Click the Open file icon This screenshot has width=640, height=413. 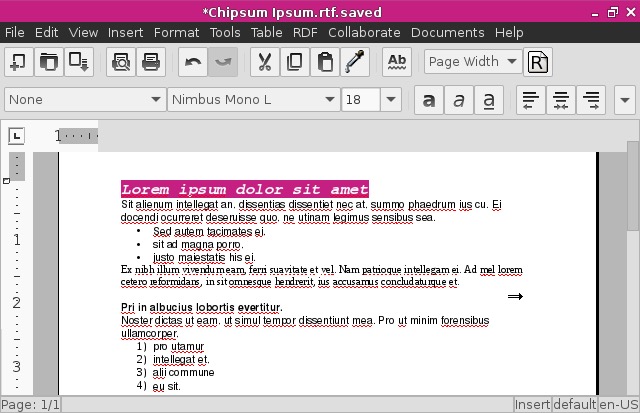47,61
